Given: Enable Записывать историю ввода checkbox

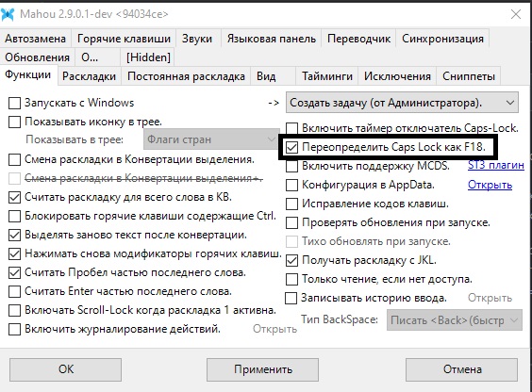Looking at the screenshot, I should point(291,299).
